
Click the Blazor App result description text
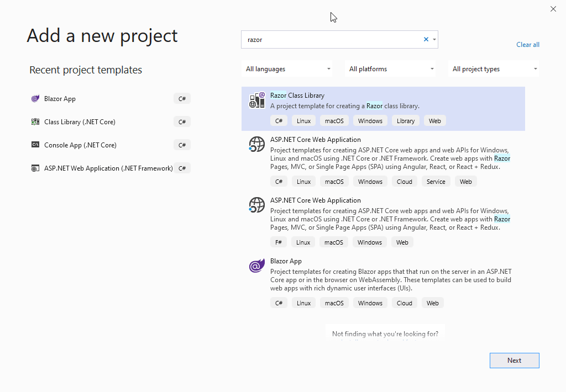click(391, 280)
